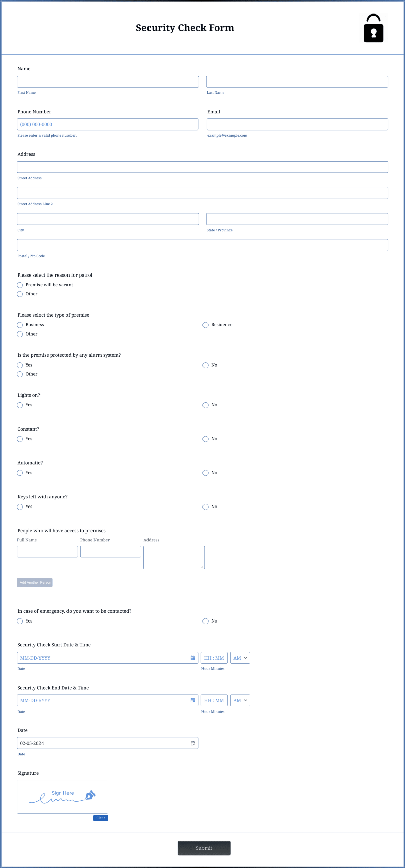Open the calendar picker for Security Check End Date

click(x=192, y=700)
